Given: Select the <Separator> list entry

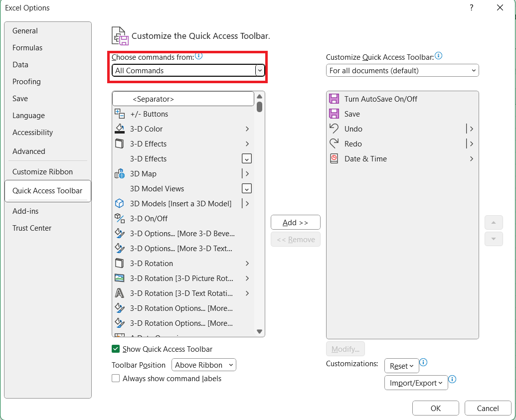Looking at the screenshot, I should pos(183,99).
